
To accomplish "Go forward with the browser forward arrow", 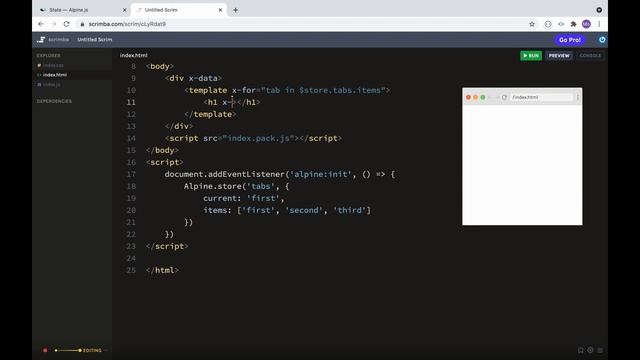I will click(53, 24).
